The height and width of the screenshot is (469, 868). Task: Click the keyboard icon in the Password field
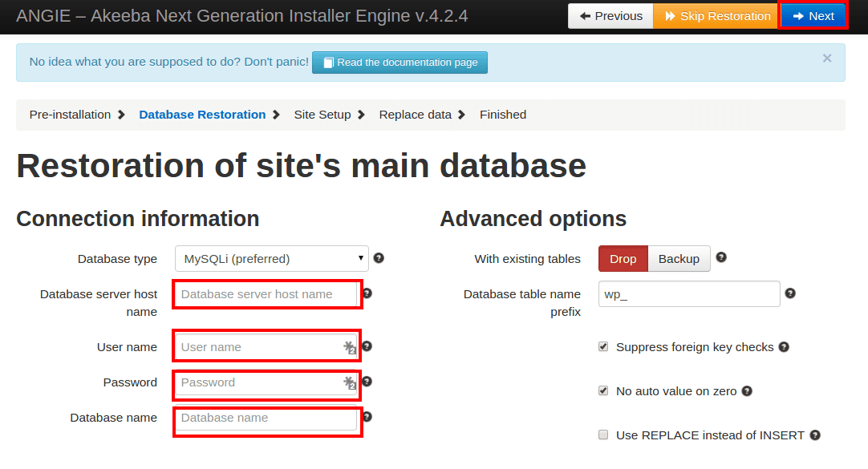pyautogui.click(x=351, y=383)
